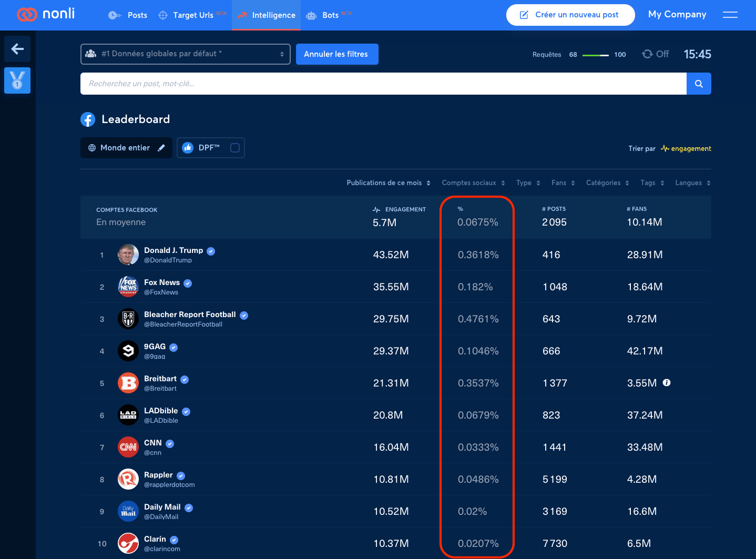Toggle the DPF checkbox
756x559 pixels.
(235, 148)
